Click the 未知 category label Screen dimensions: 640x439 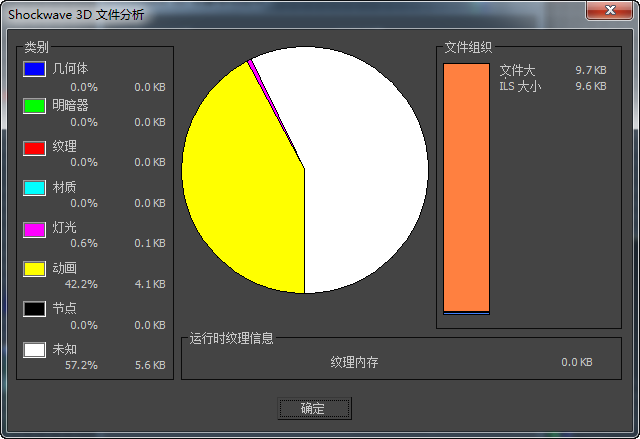click(x=64, y=349)
